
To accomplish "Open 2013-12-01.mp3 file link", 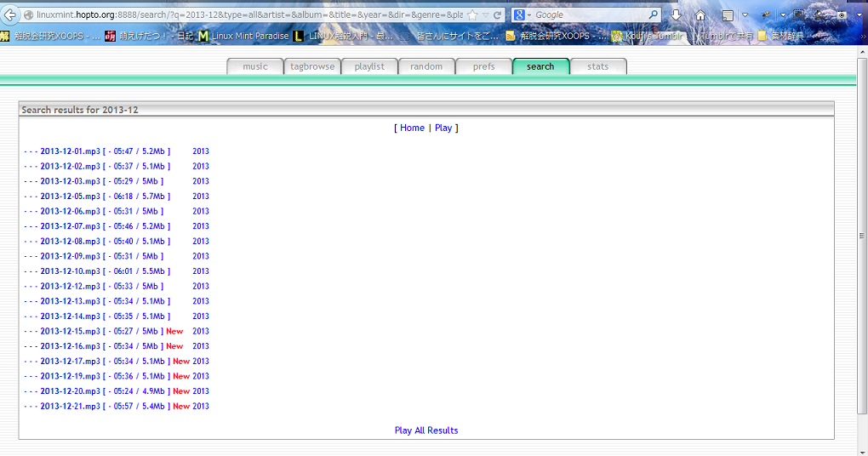I will [71, 151].
